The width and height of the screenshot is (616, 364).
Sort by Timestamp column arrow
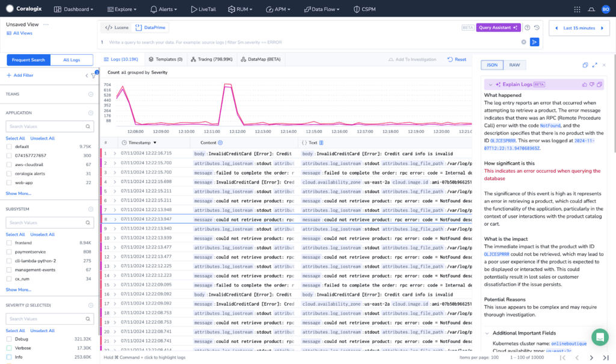tap(155, 143)
